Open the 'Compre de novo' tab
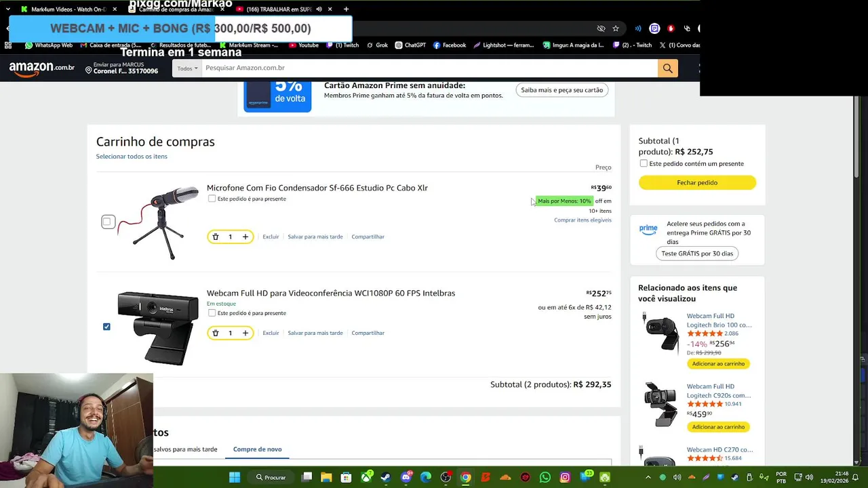 [x=257, y=449]
